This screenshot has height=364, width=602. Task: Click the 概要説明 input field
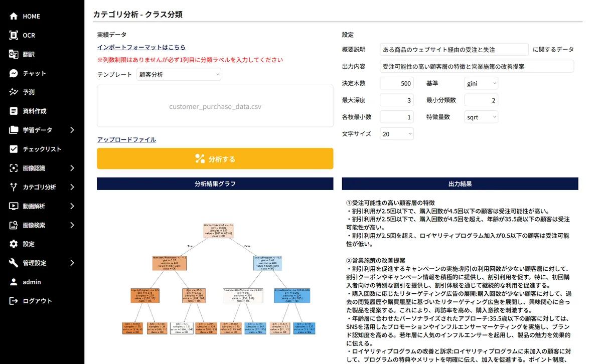click(455, 50)
